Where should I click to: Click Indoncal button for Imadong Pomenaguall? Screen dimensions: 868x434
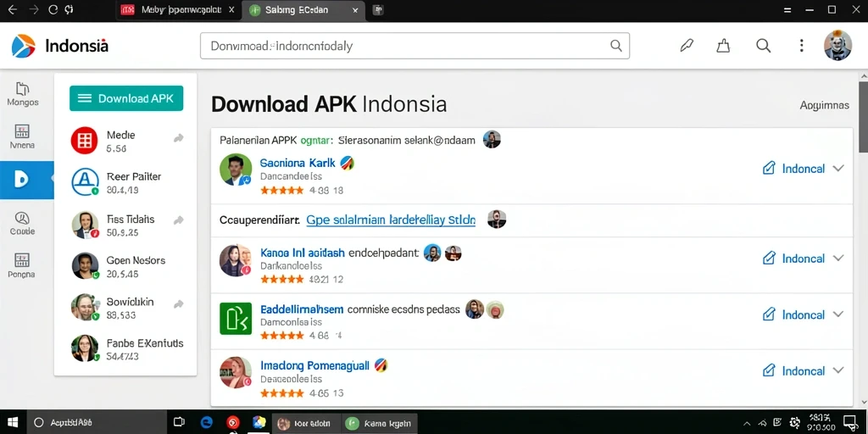click(x=793, y=371)
